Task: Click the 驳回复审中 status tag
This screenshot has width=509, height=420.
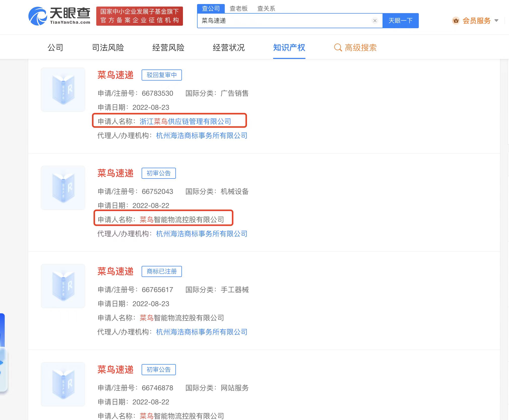Action: [162, 75]
